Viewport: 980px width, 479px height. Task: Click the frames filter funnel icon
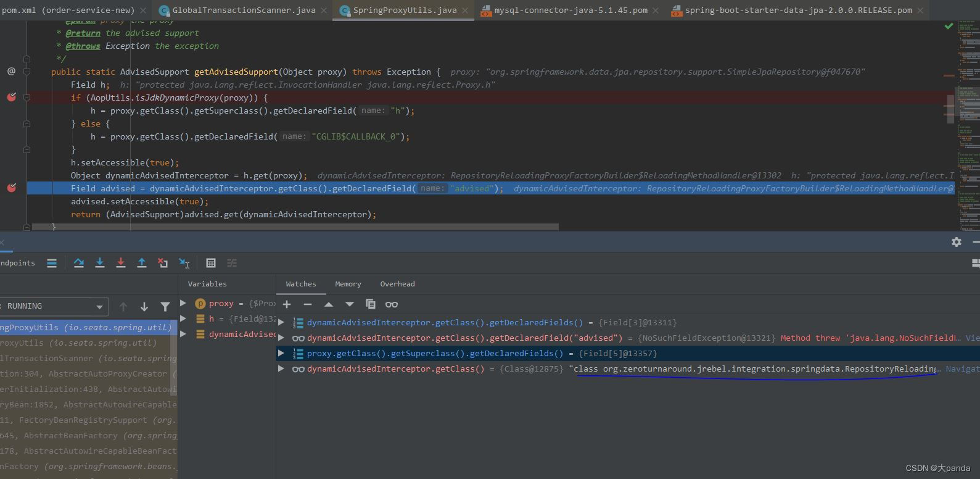click(165, 306)
